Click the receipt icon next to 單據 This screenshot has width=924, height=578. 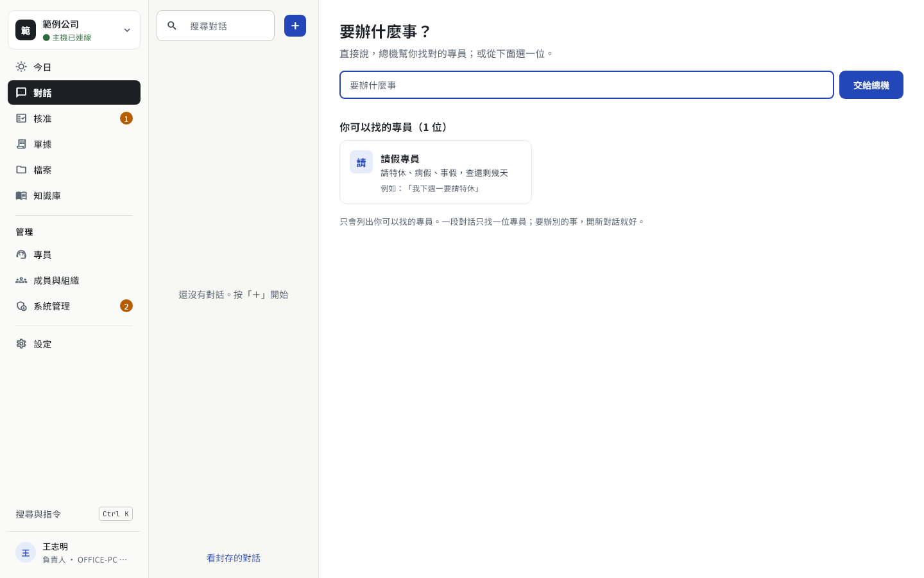21,144
